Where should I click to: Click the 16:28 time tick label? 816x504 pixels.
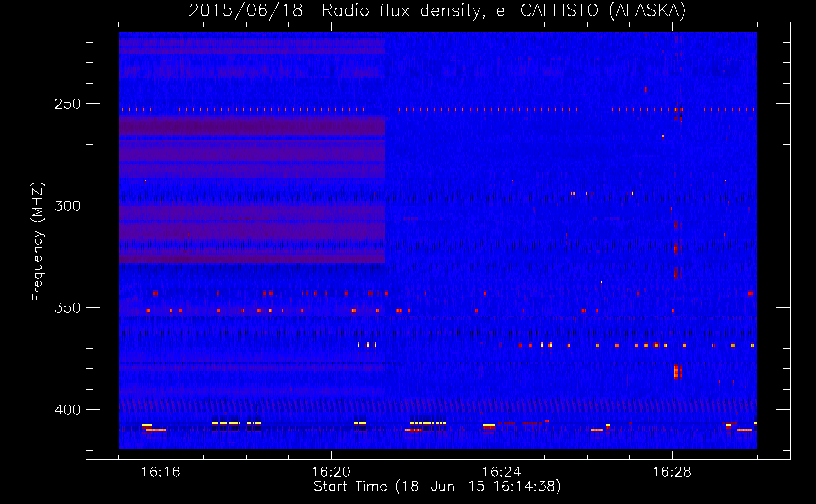point(672,472)
